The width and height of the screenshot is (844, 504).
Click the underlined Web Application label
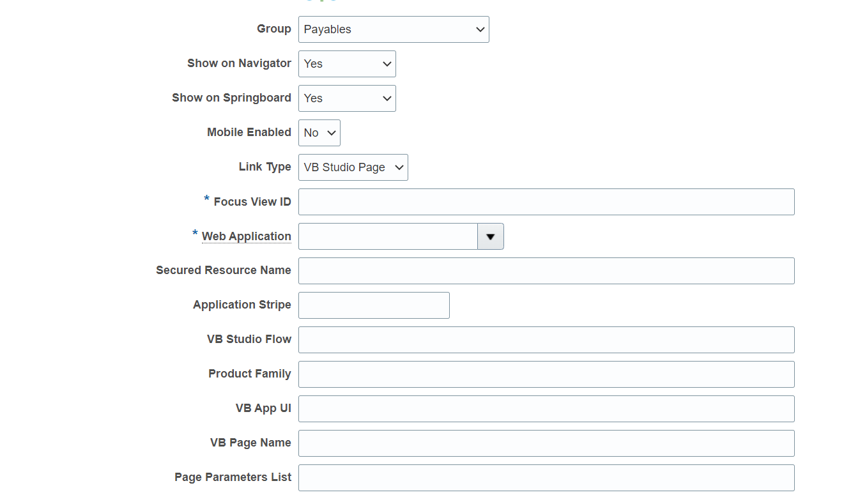pos(247,236)
